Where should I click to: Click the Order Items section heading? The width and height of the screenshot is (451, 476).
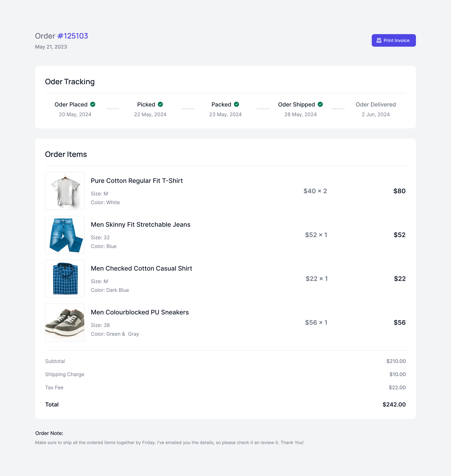pos(66,154)
